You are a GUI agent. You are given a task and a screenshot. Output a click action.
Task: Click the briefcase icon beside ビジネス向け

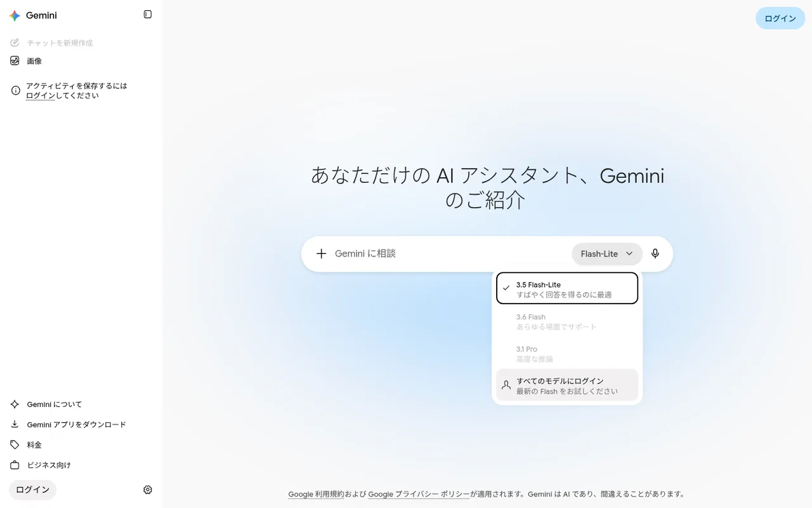point(15,465)
